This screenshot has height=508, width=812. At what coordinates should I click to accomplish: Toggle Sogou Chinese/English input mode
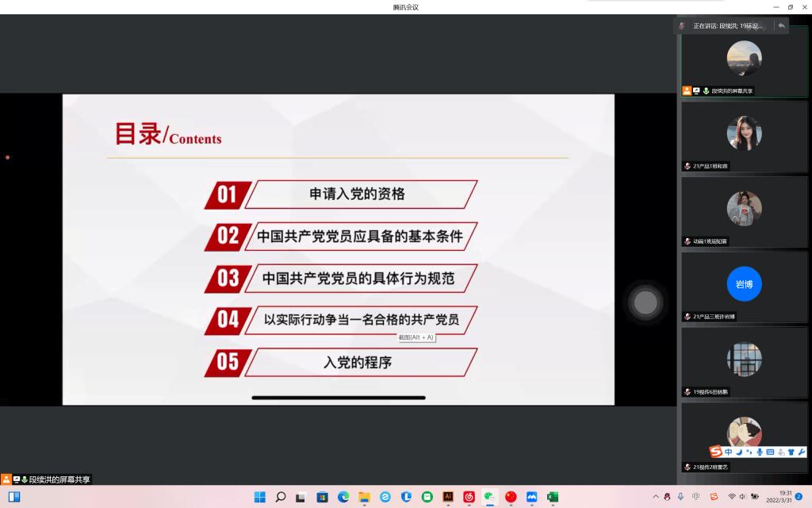(728, 452)
